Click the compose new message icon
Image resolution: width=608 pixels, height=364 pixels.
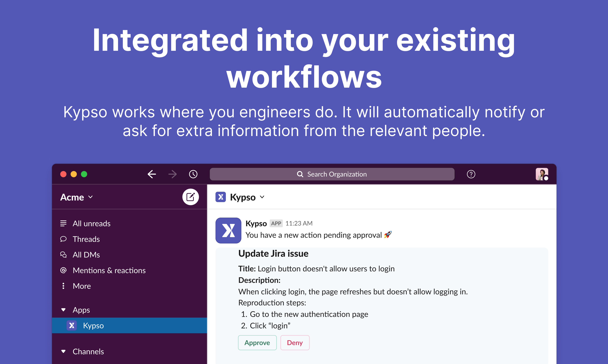[x=190, y=197]
